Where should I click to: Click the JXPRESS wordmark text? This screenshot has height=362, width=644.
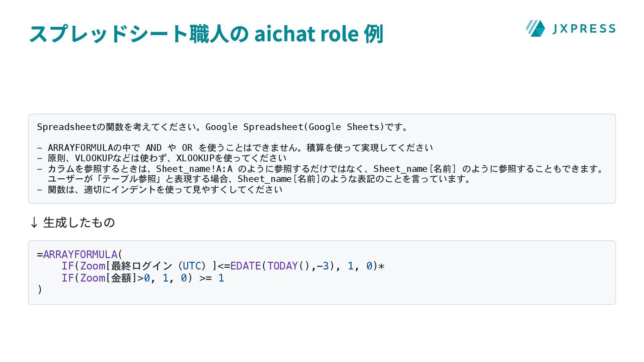pos(584,28)
